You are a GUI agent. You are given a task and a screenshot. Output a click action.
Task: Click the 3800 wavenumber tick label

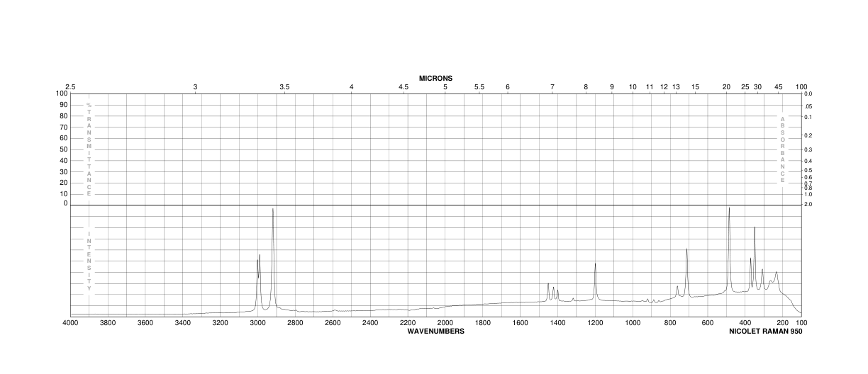coord(107,323)
